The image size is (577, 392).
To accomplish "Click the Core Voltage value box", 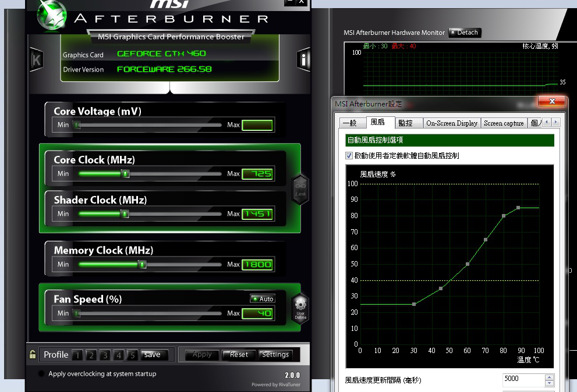I will (x=257, y=125).
